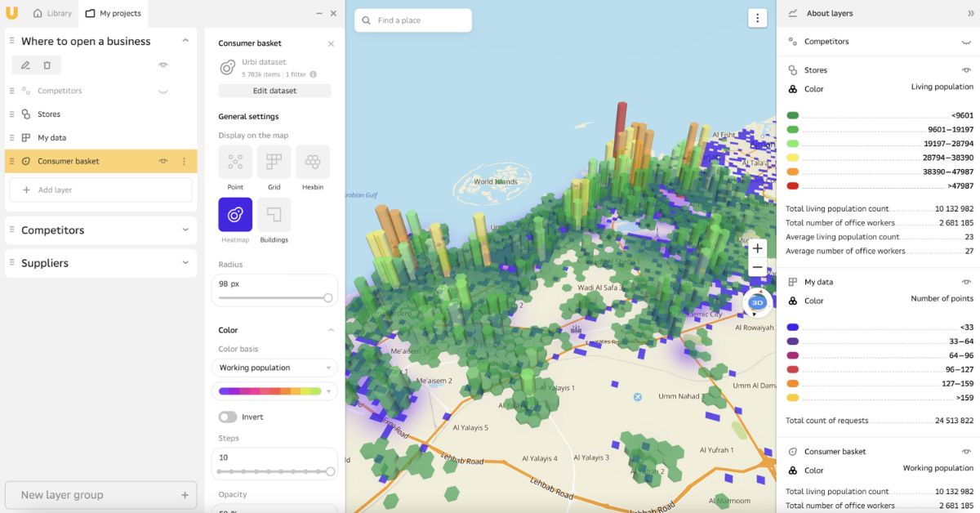Click the blue <33 legend swatch

(x=793, y=328)
